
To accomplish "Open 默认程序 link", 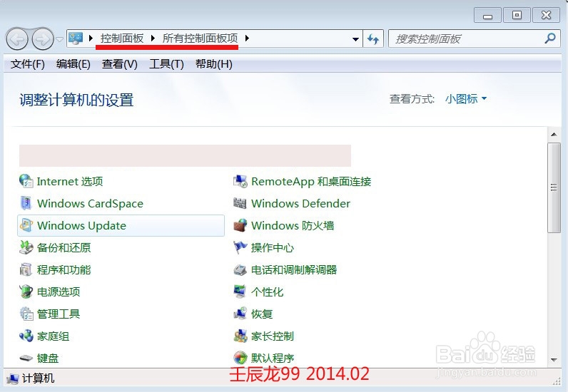I will [x=273, y=358].
